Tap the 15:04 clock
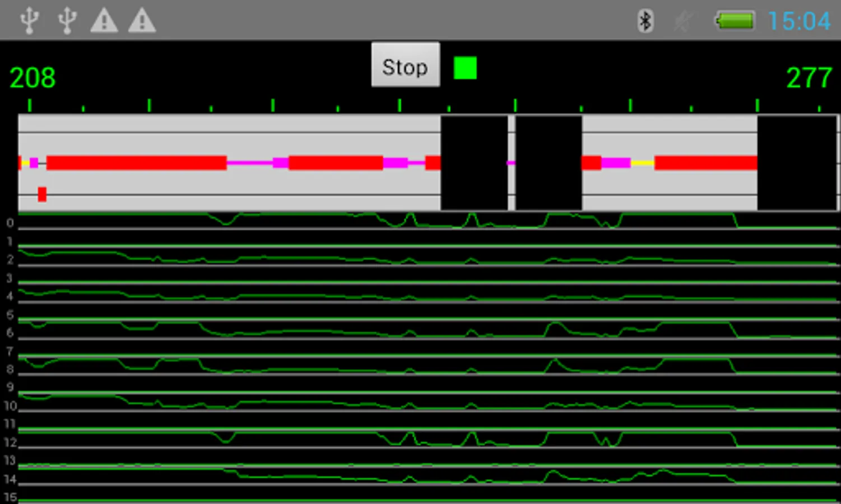Screen dimensions: 841x504 (x=799, y=21)
